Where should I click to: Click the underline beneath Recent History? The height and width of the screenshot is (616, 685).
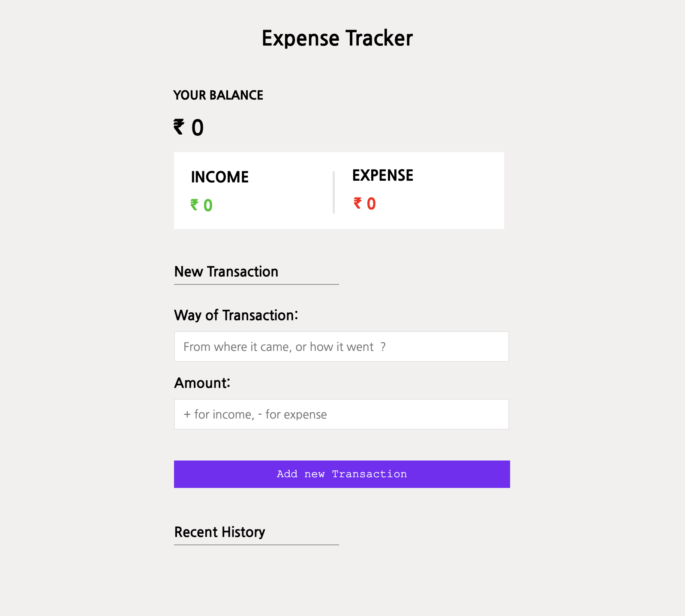tap(256, 545)
